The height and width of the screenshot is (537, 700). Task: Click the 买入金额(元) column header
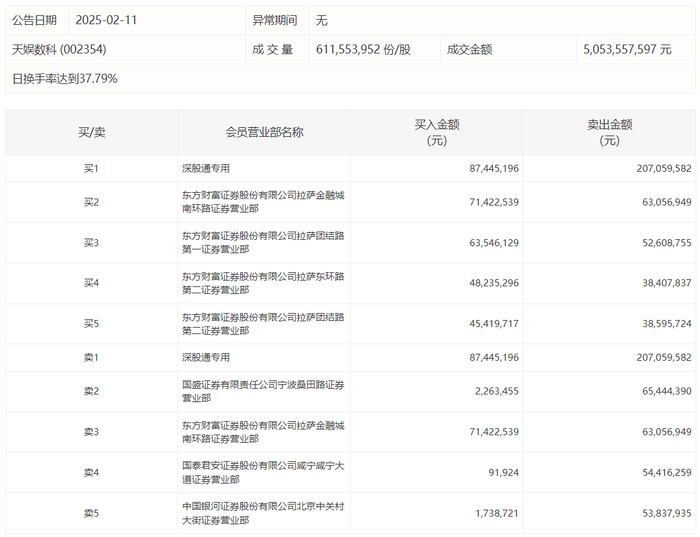coord(437,132)
